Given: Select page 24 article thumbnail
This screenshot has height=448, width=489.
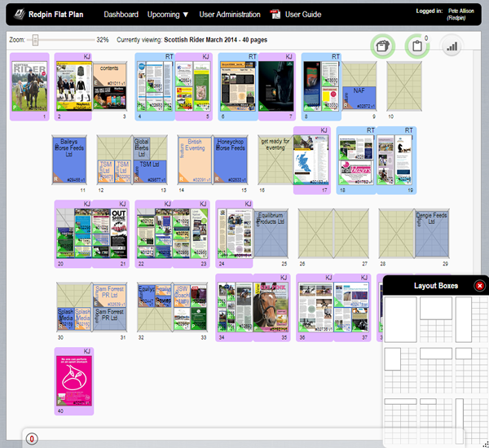Looking at the screenshot, I should click(236, 234).
